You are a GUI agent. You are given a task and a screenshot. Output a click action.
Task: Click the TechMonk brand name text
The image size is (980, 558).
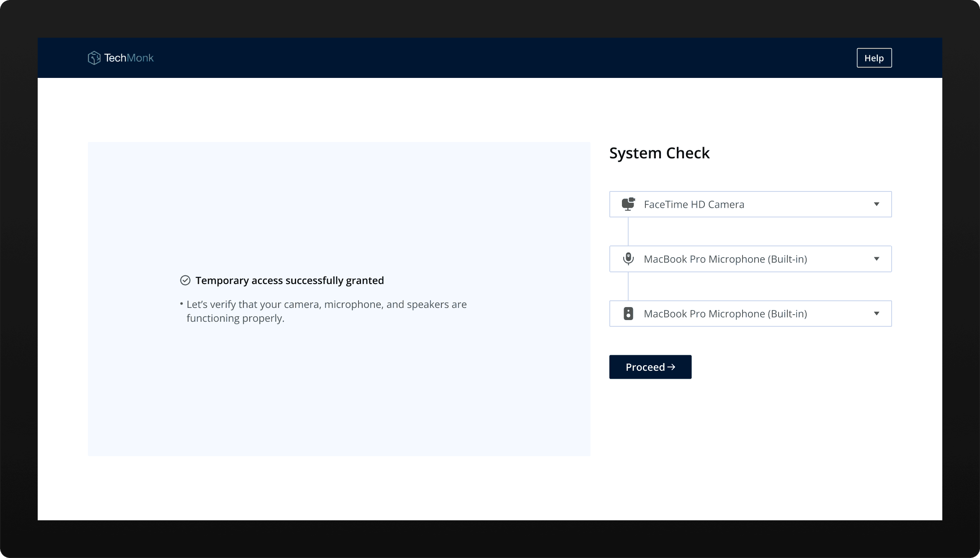tap(129, 58)
